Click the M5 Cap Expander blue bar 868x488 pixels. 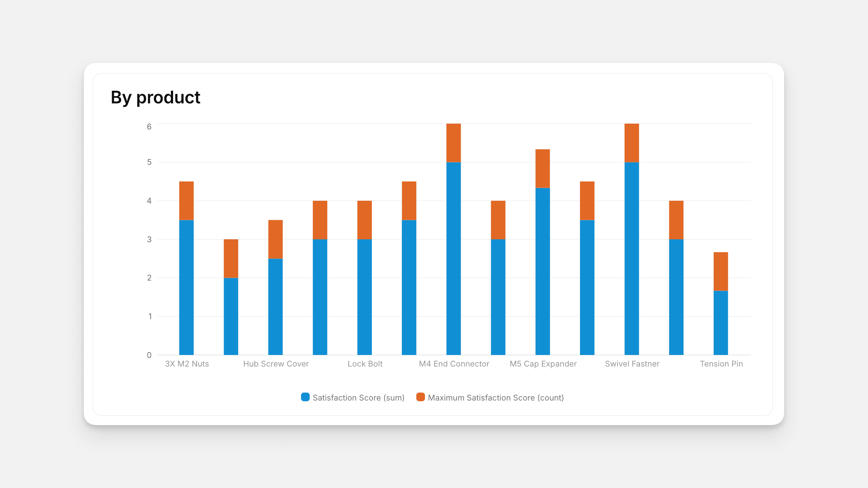click(x=542, y=271)
